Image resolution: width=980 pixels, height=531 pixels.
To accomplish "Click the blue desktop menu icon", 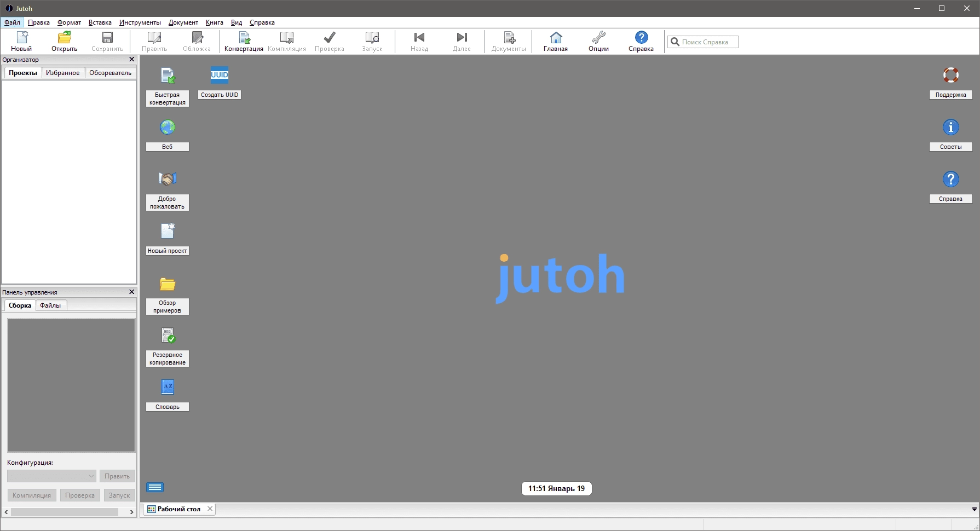I will [155, 487].
